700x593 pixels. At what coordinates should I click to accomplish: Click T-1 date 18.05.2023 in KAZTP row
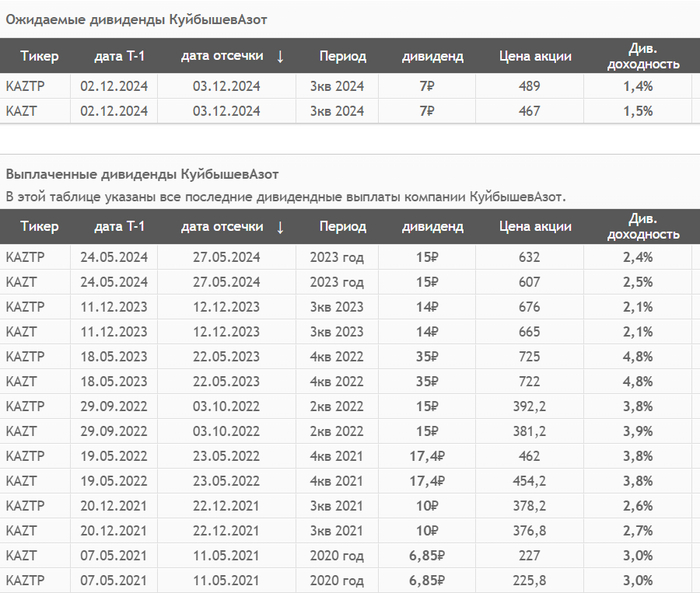[114, 357]
